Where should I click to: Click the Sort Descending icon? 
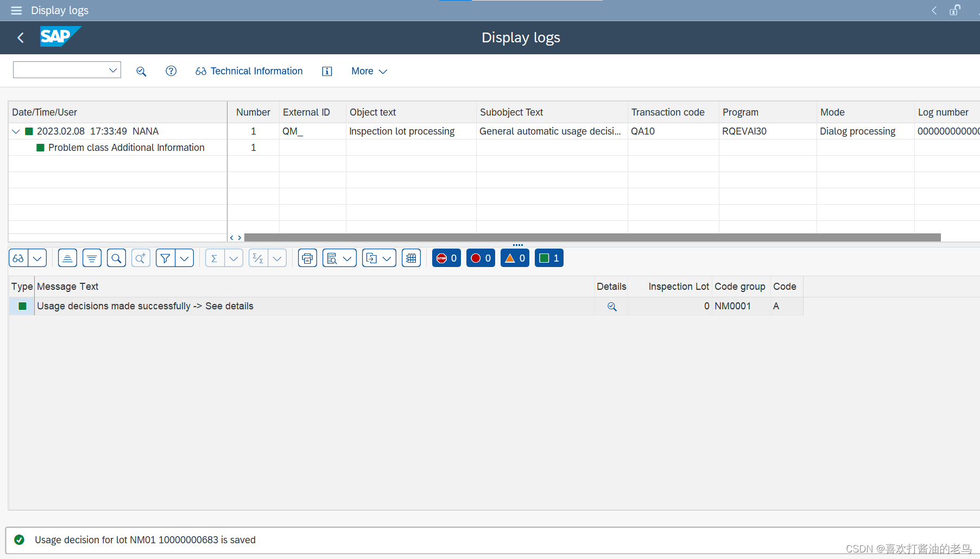92,258
